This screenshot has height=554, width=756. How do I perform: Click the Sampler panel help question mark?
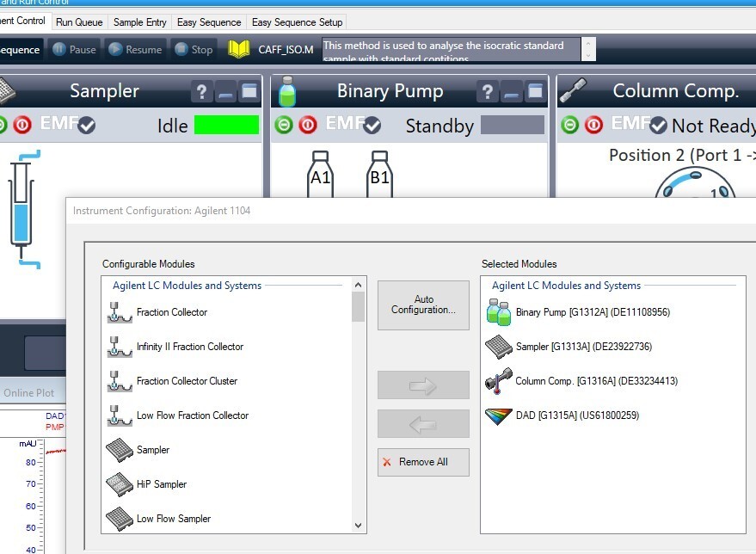(x=201, y=91)
